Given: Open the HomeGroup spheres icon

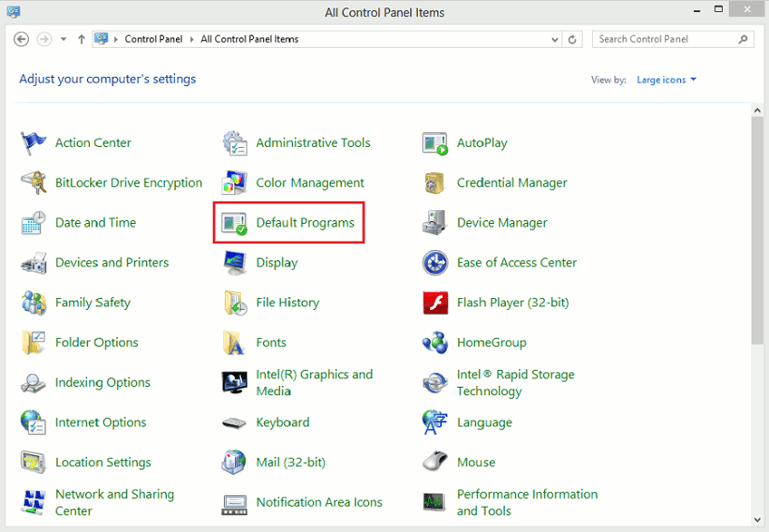Looking at the screenshot, I should point(435,343).
